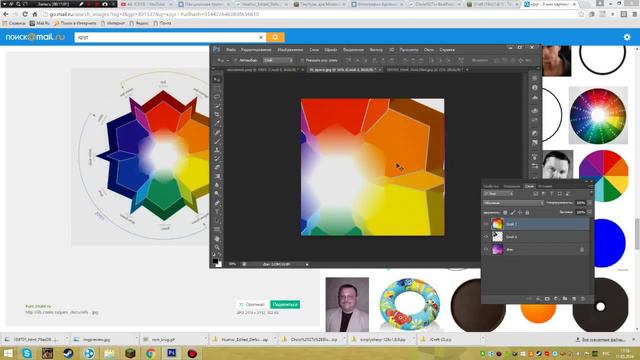Open options arrow of first download item

pyautogui.click(x=67, y=339)
